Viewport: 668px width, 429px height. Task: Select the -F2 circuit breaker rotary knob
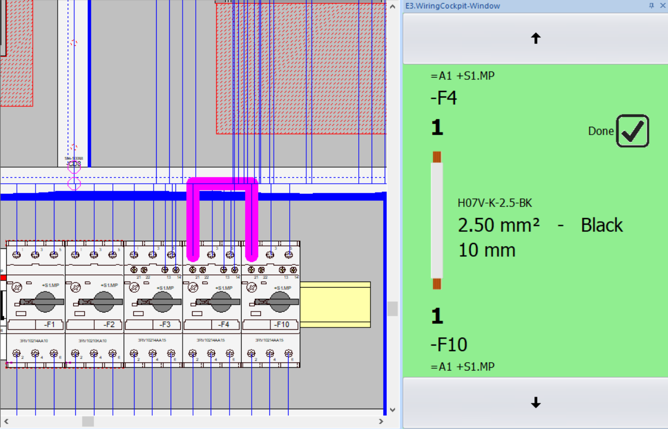coord(104,299)
